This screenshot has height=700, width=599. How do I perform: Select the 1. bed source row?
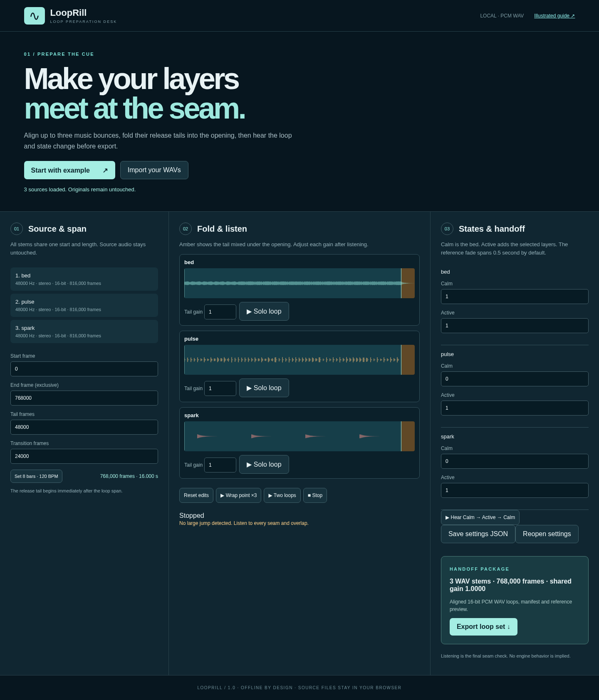coord(84,279)
